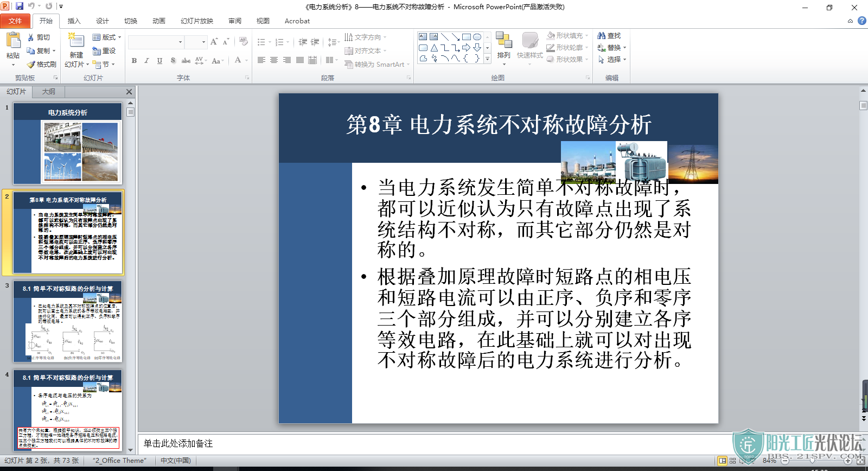This screenshot has height=471, width=868.
Task: Select slide 3 thumbnail titled 8.1
Action: tap(68, 321)
